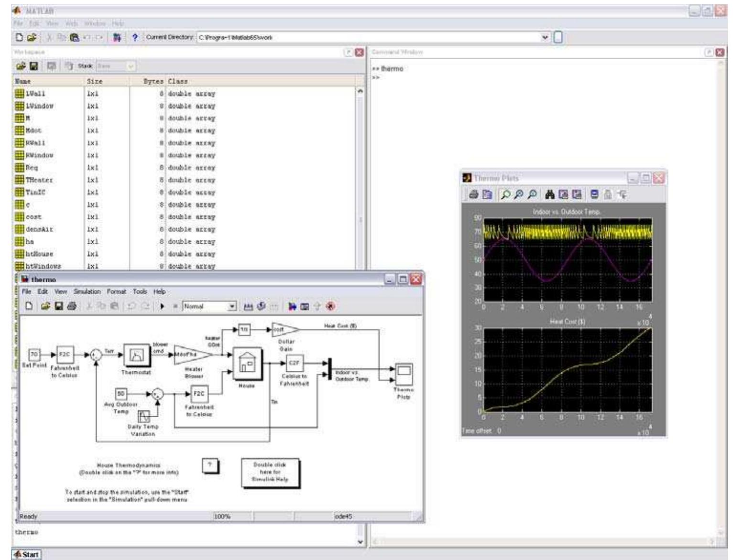Save the workspace using the disk icon

33,66
